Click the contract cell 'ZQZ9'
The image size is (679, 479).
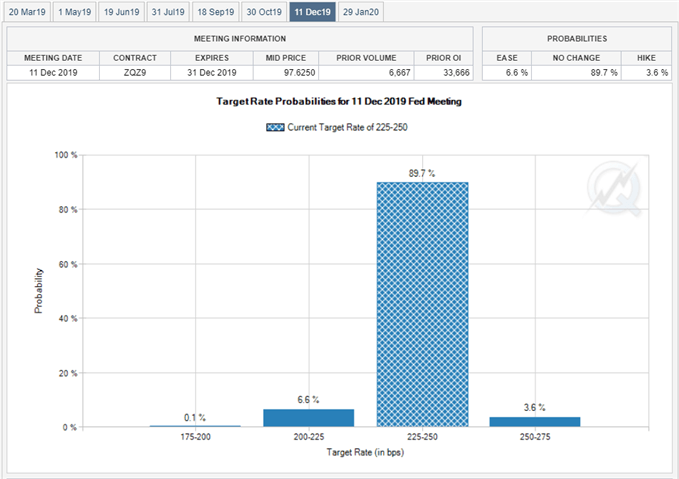pyautogui.click(x=135, y=73)
